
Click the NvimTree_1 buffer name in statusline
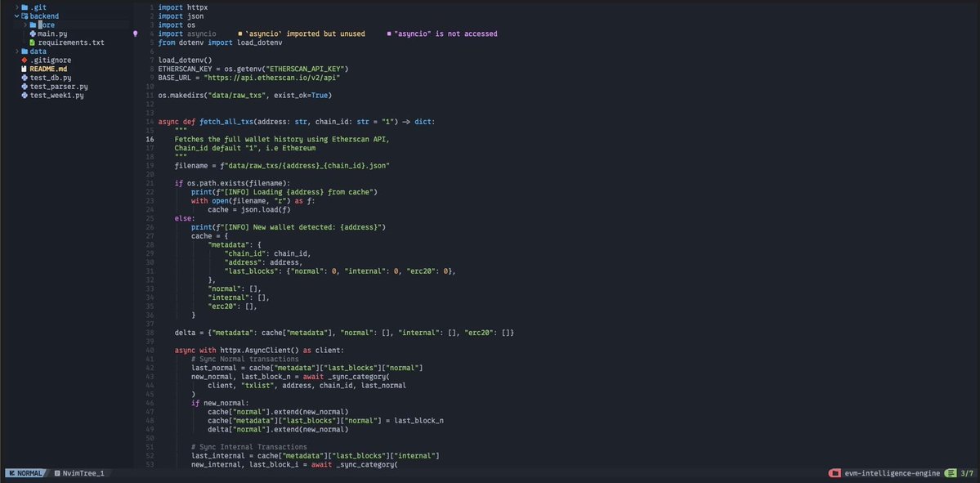point(83,474)
